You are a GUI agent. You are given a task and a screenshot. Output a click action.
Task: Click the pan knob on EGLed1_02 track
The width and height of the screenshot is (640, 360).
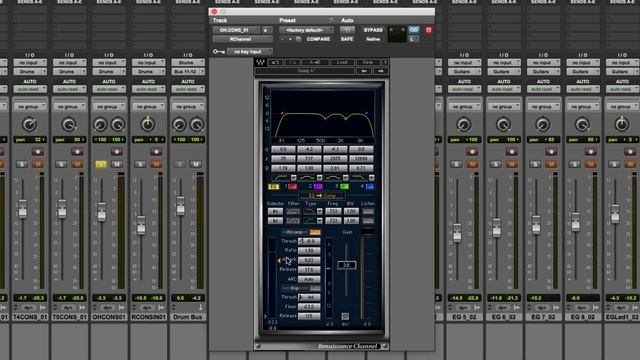[x=622, y=124]
